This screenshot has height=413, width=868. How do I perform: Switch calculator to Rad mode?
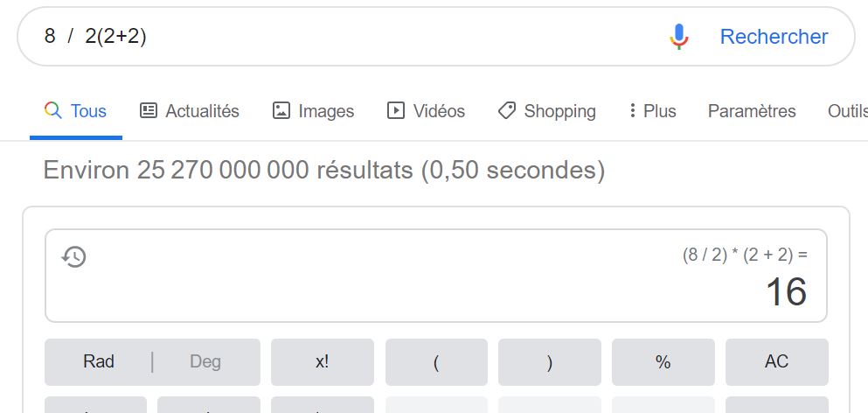(99, 361)
